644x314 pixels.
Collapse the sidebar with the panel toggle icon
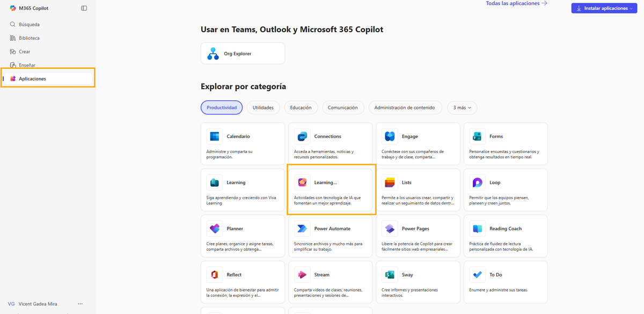pyautogui.click(x=84, y=8)
